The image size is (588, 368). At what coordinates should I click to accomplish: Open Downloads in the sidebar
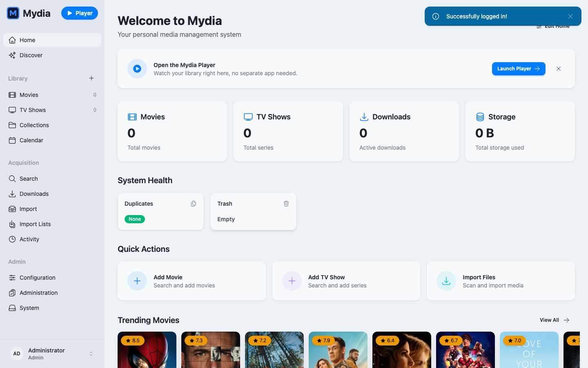(52, 194)
